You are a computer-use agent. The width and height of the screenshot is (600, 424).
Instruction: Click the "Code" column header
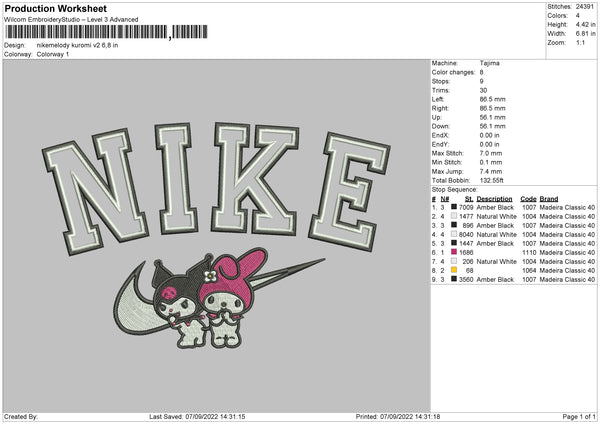(528, 199)
